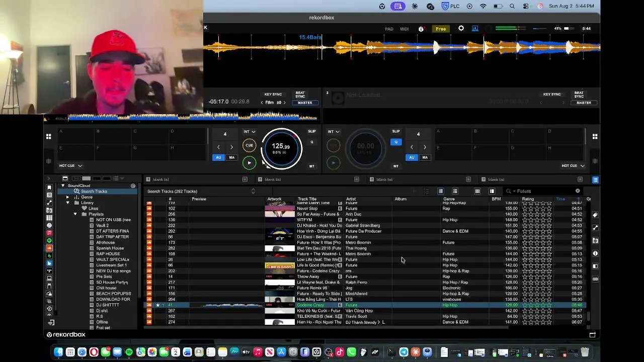Open Beatport source in left icon strip
Screen dimensions: 644x362
point(49,255)
